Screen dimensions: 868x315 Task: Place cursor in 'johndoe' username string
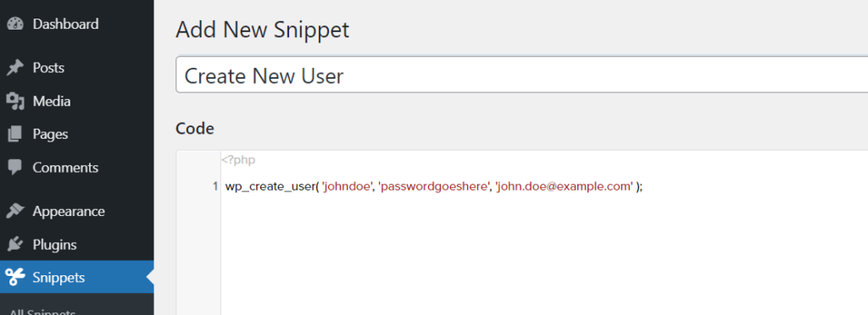tap(347, 187)
